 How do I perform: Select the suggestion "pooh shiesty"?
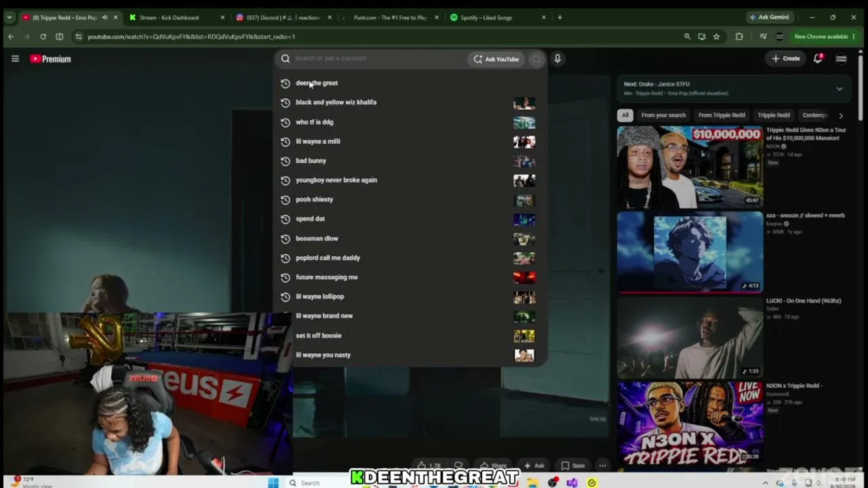[314, 200]
